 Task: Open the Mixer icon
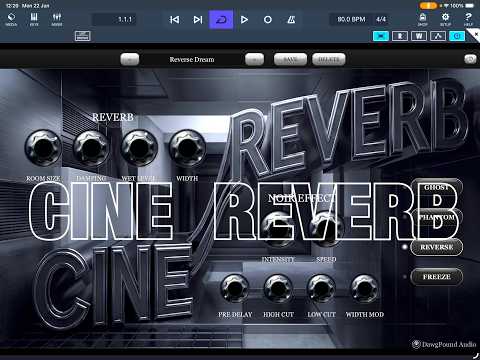(57, 19)
